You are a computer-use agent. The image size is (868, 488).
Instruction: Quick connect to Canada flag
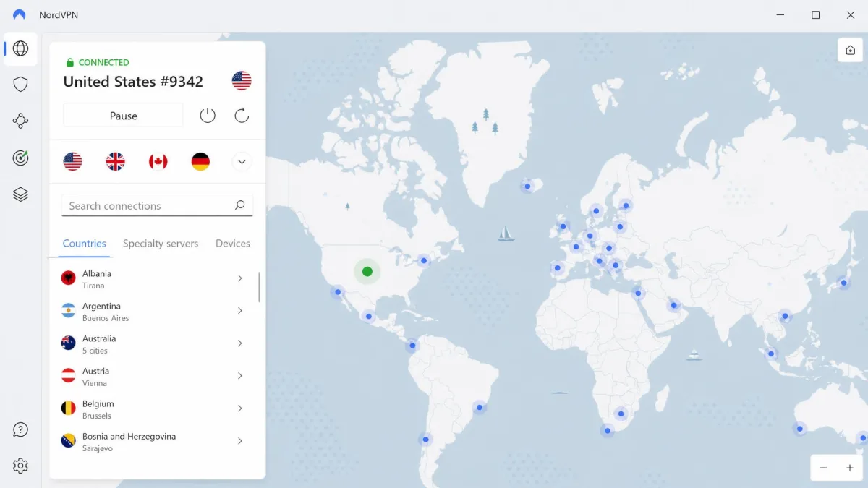point(158,161)
